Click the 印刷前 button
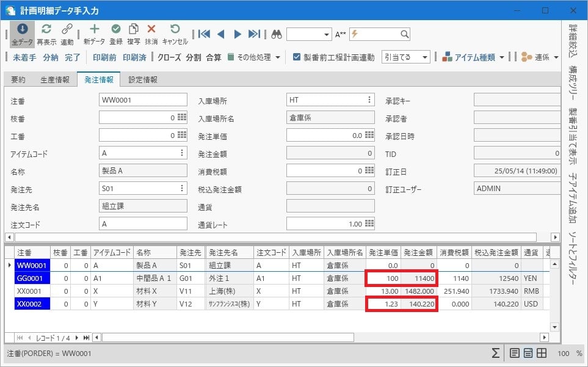This screenshot has width=588, height=367. point(104,57)
